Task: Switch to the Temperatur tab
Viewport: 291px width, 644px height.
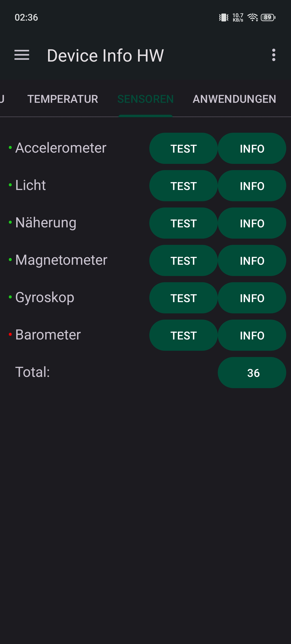Action: click(62, 99)
